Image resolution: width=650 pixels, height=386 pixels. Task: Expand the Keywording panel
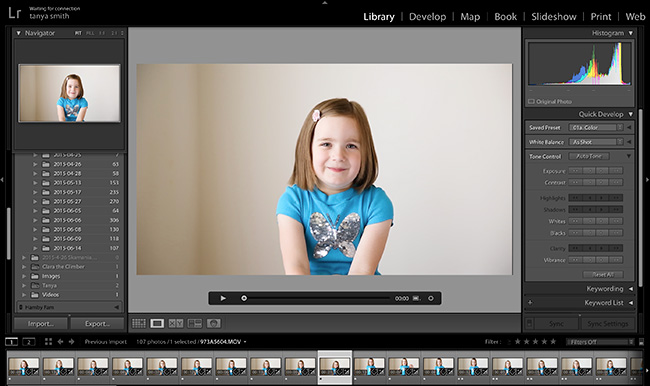coord(631,289)
